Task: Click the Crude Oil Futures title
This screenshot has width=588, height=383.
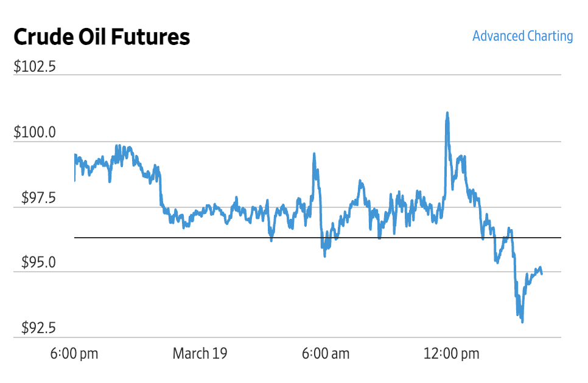Action: point(102,38)
